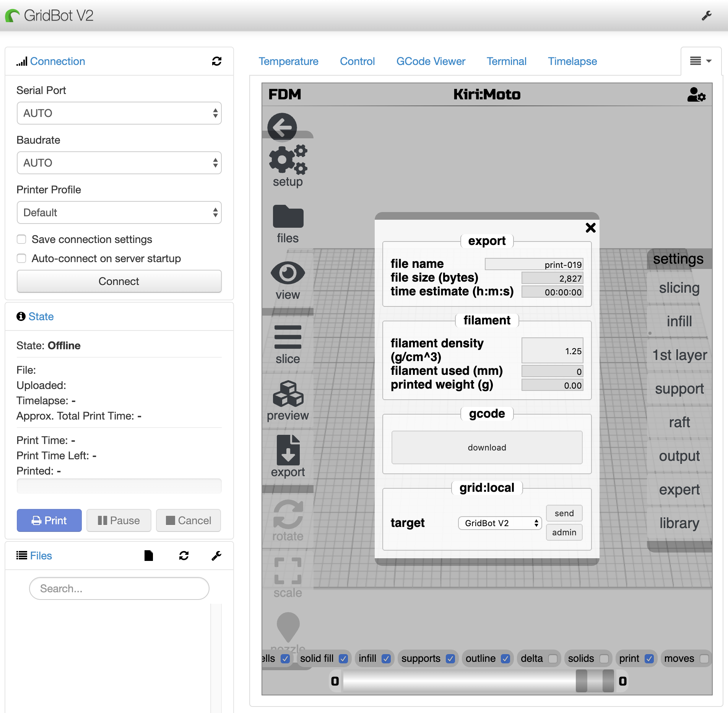Image resolution: width=728 pixels, height=713 pixels.
Task: Click the Print button
Action: [x=49, y=520]
